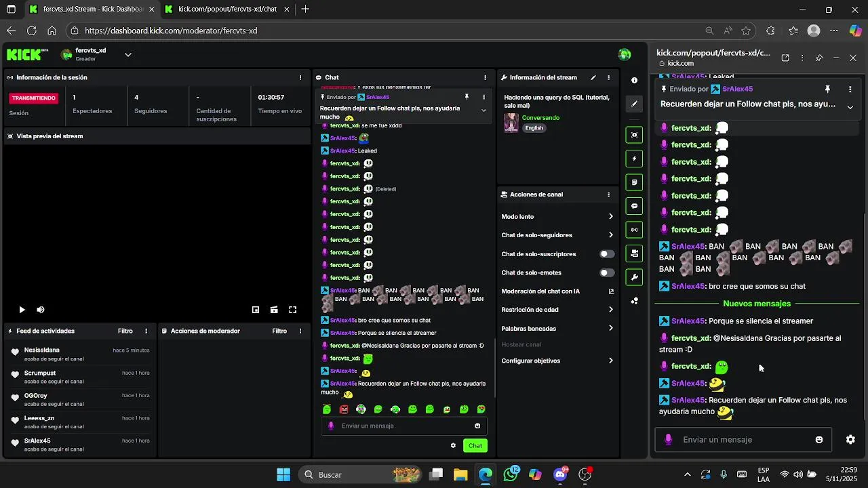Open emoji picker in popout chat

click(819, 440)
